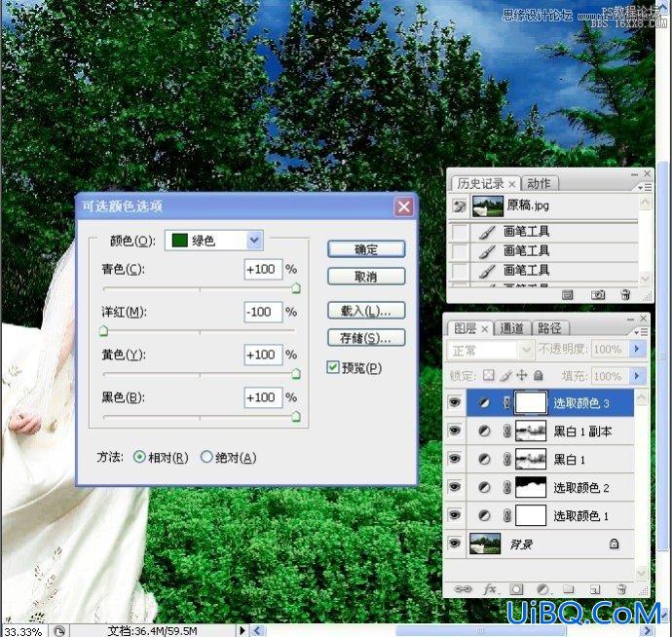Open the 不透明度 slider arrow
672x637 pixels.
coord(637,350)
